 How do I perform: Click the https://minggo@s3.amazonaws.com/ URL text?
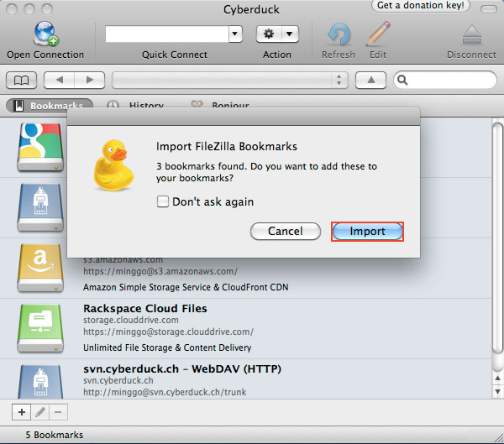[x=160, y=271]
